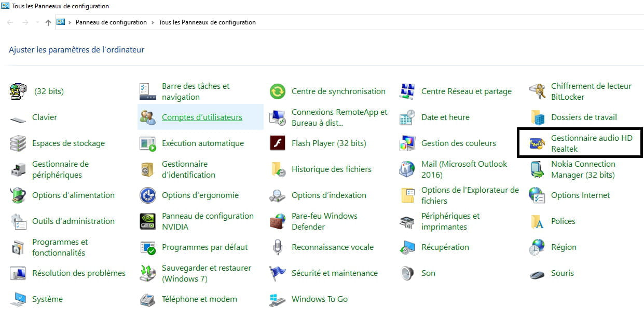The width and height of the screenshot is (644, 319).
Task: Open the NVIDIA control panel icon
Action: (148, 221)
